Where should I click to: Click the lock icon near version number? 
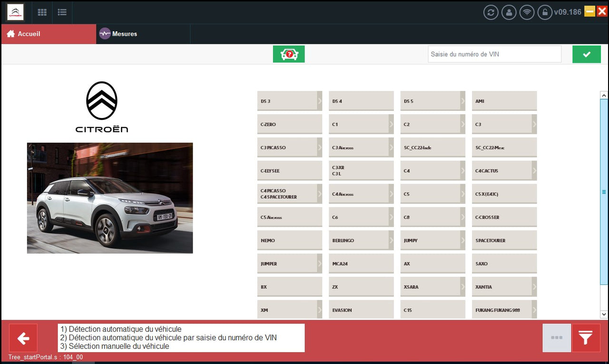(545, 12)
